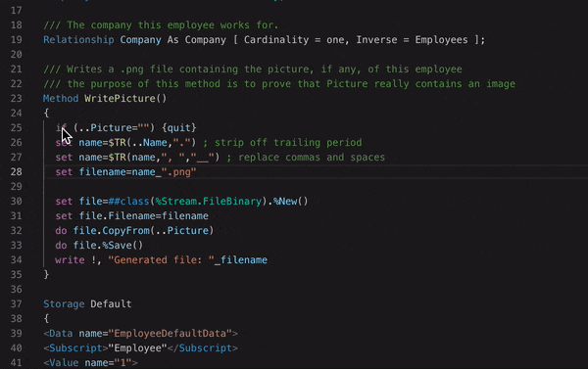Click the opening Subscript tag on line 40
Image resolution: width=588 pixels, height=369 pixels.
[x=75, y=348]
